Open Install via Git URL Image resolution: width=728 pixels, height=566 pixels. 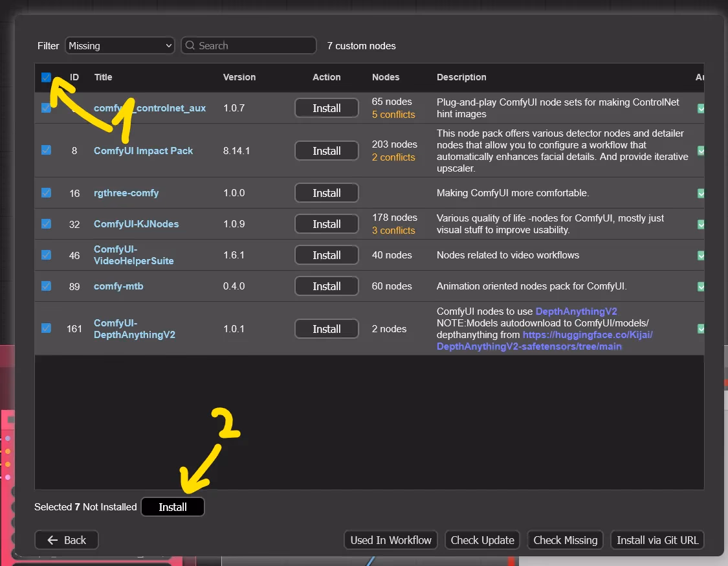tap(657, 539)
